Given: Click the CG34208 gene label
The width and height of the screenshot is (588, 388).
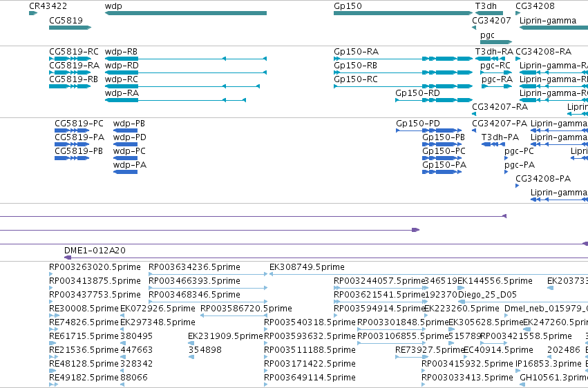Looking at the screenshot, I should click(535, 6).
